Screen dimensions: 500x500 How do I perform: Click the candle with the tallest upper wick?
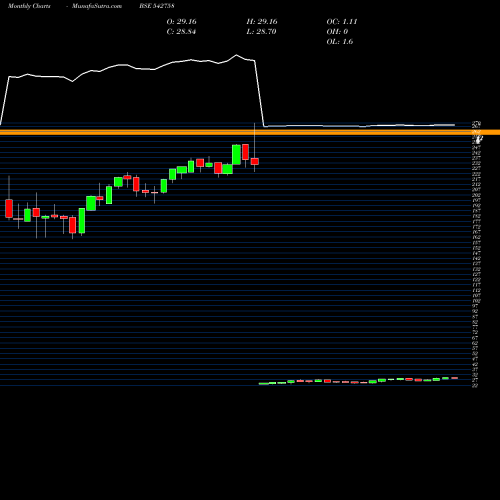[255, 161]
